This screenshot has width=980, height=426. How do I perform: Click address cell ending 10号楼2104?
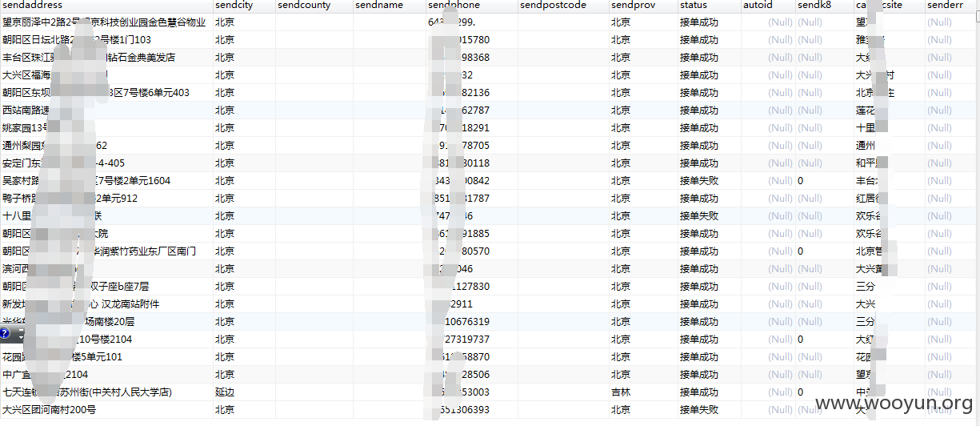pos(106,339)
